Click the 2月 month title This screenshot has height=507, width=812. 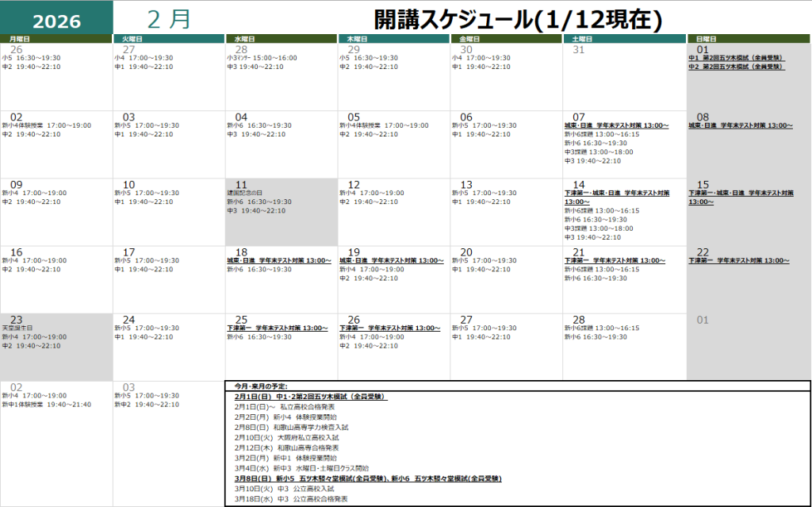pyautogui.click(x=169, y=19)
